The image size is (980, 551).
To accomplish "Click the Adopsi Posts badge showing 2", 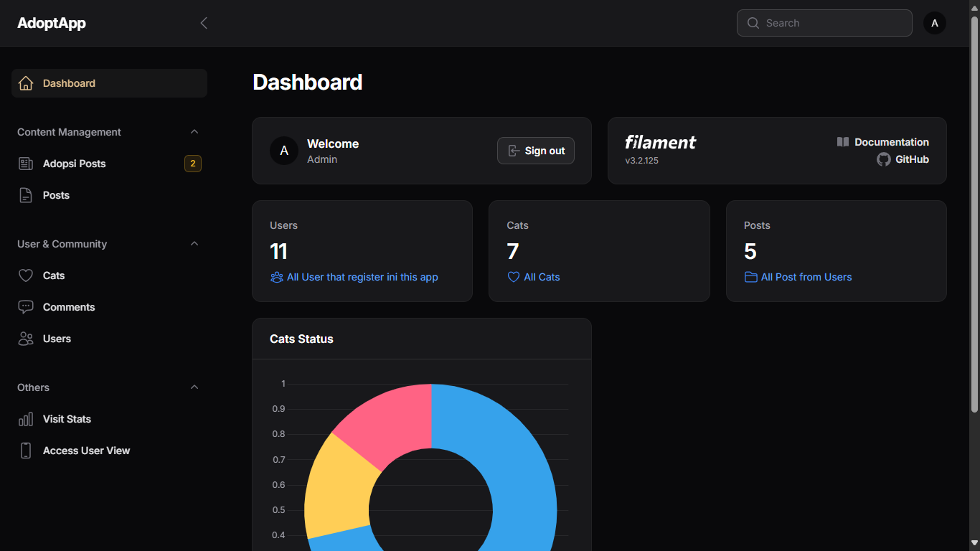I will tap(192, 163).
